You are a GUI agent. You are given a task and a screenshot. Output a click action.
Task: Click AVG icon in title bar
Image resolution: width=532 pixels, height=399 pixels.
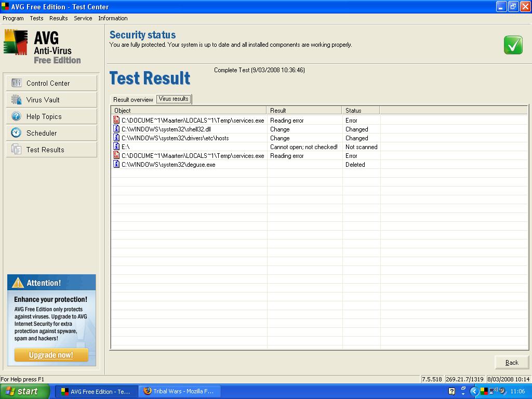click(5, 6)
